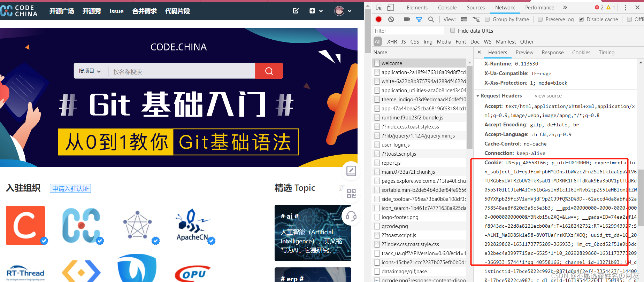Open the pentagram star organization logo
The height and width of the screenshot is (282, 644).
pyautogui.click(x=138, y=225)
